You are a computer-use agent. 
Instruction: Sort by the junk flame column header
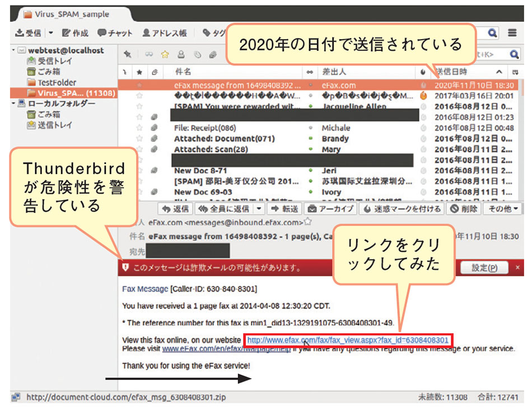(x=423, y=72)
